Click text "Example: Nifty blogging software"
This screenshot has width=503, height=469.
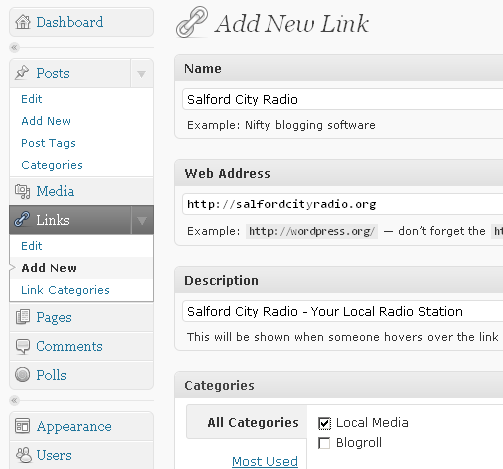pos(281,125)
